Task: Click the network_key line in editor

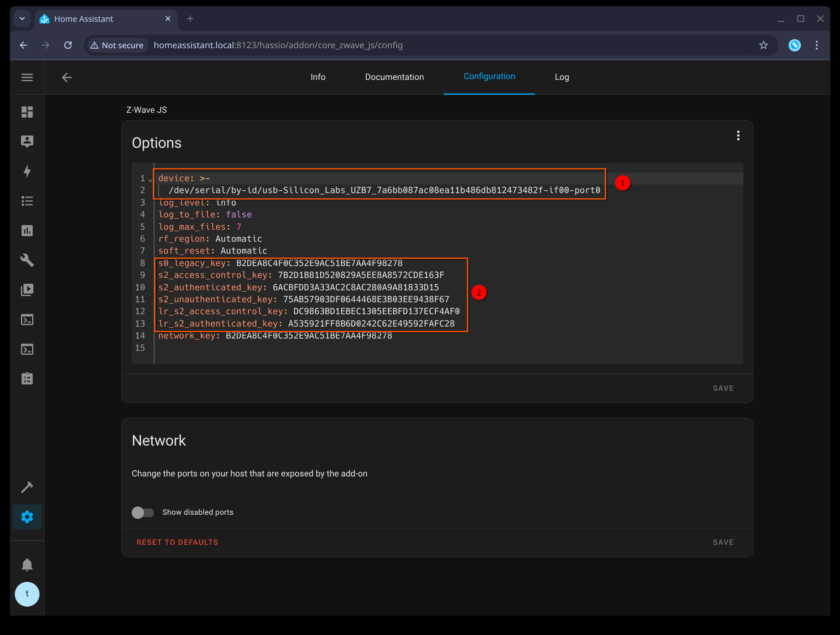Action: tap(275, 336)
